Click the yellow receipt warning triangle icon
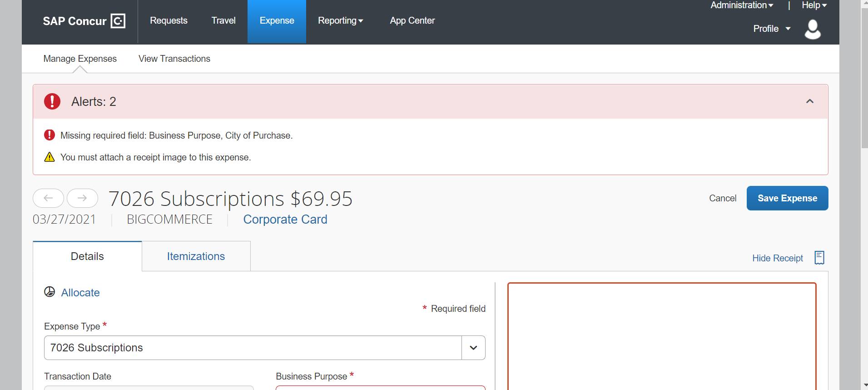Viewport: 868px width, 390px height. [x=50, y=157]
